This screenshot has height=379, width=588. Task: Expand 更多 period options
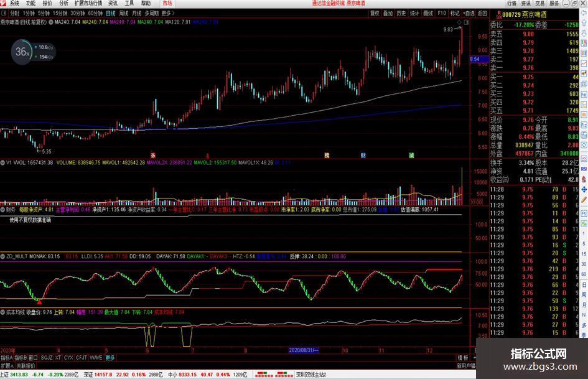click(x=168, y=13)
